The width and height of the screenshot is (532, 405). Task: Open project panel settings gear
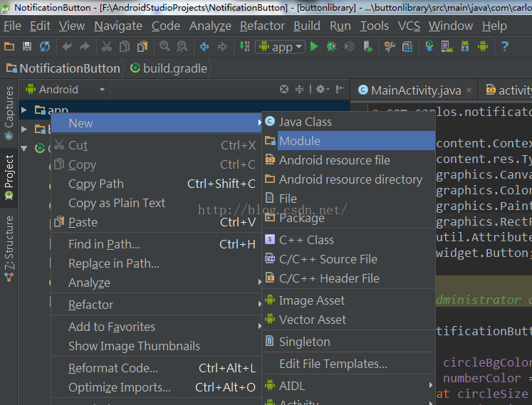coord(323,89)
